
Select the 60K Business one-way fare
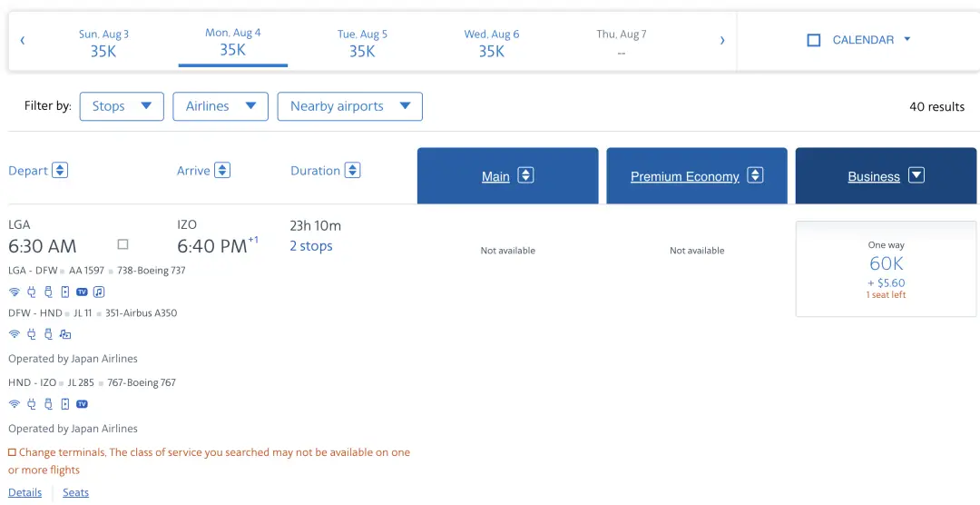(886, 269)
